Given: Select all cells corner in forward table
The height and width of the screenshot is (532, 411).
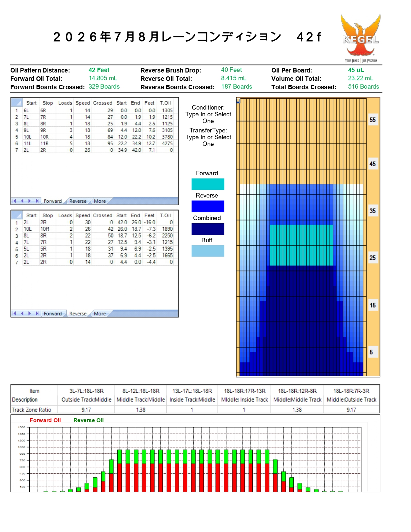Looking at the screenshot, I should (17, 103).
